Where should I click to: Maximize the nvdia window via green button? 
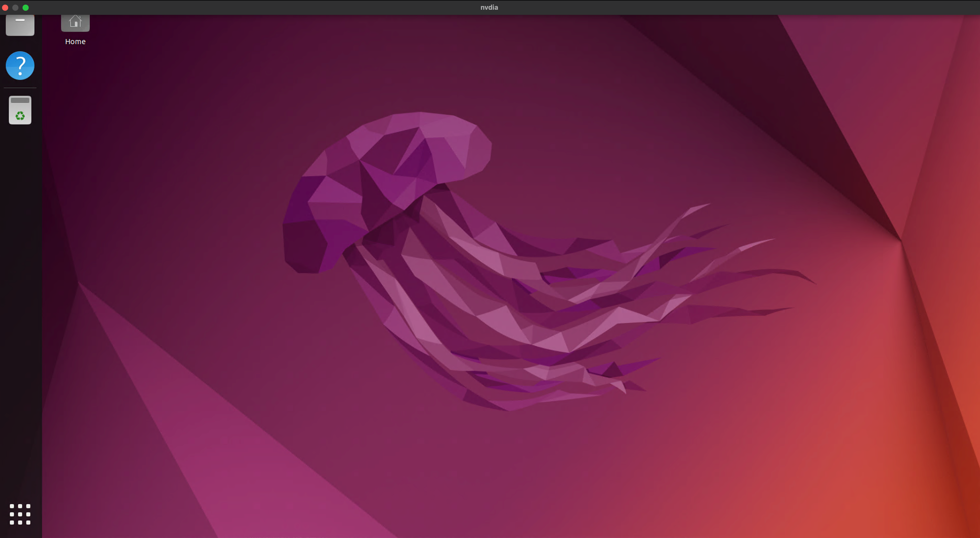click(x=26, y=8)
